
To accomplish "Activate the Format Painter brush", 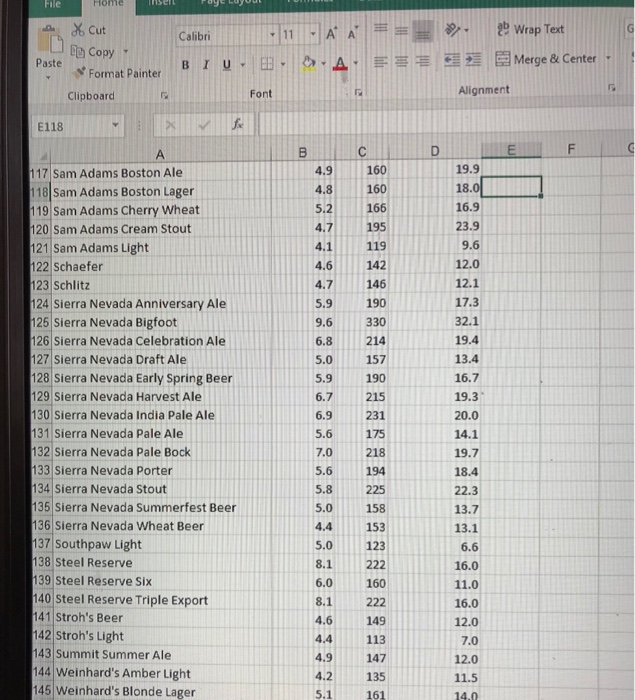I will 79,73.
